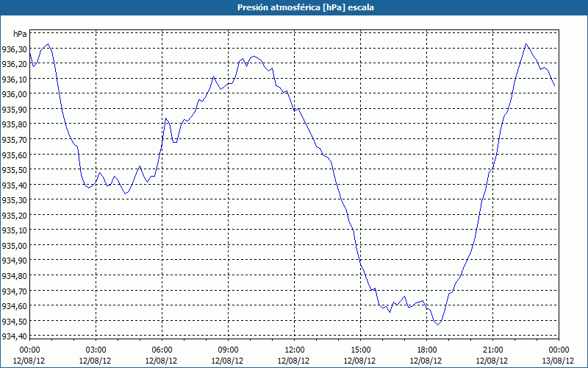Click the 934,60 y-axis value

[x=14, y=305]
